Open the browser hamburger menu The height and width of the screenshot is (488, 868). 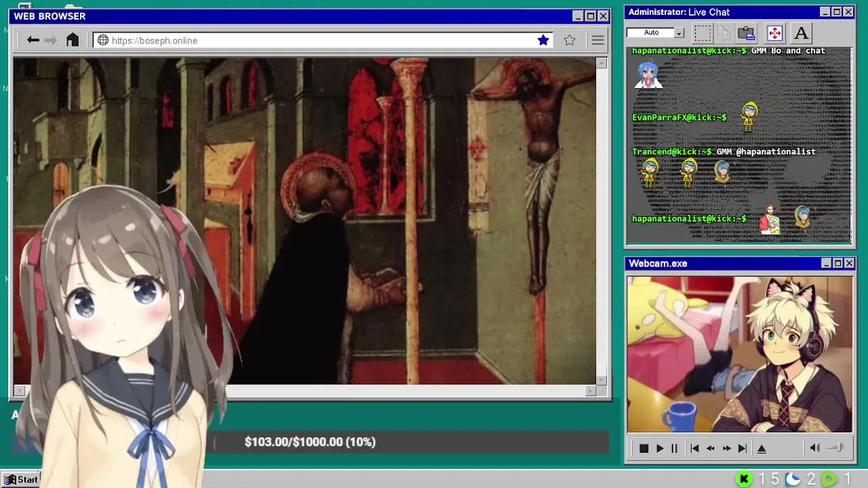click(597, 40)
